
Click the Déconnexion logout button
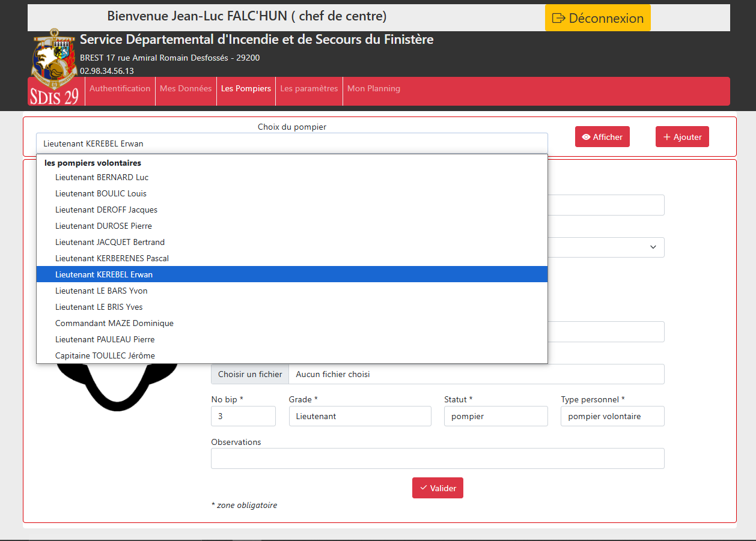[597, 18]
